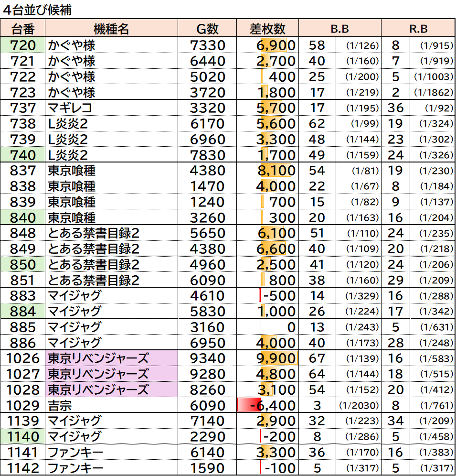Click B.B probability (1/99)
456x476 pixels.
pyautogui.click(x=365, y=124)
